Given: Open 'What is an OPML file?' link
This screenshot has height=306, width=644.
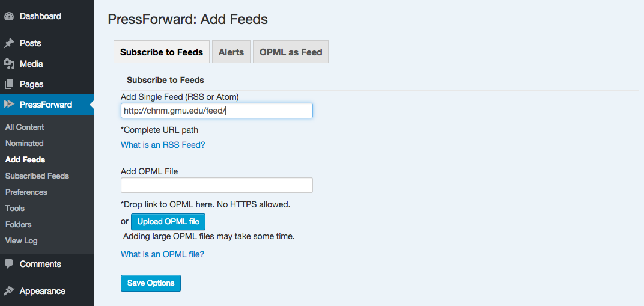Looking at the screenshot, I should (x=162, y=254).
